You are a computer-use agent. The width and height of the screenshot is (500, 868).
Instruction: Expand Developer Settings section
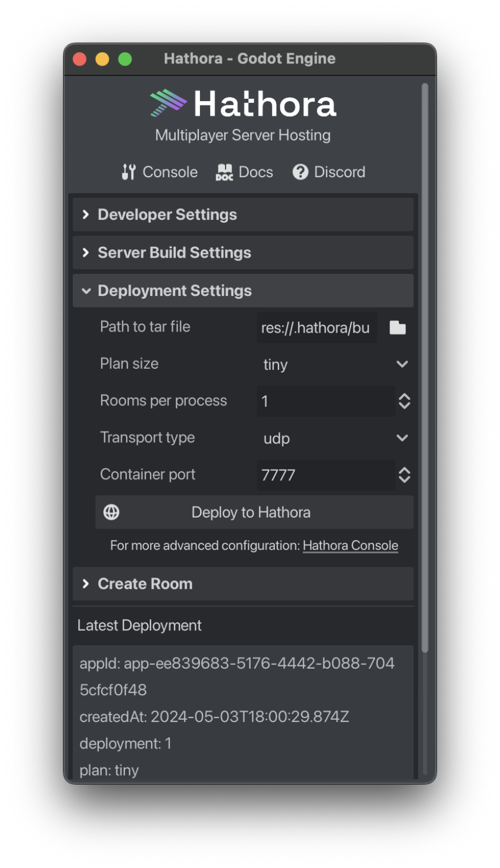pos(243,214)
